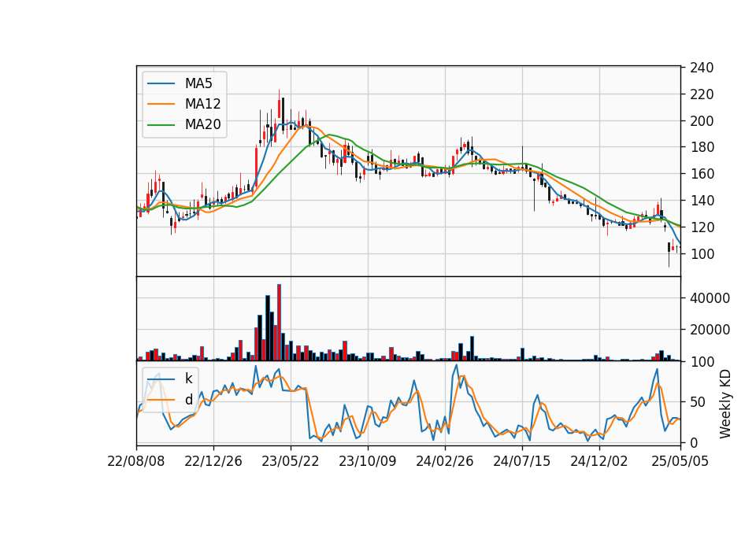Click the 24/07/15 date label
This screenshot has width=756, height=543.
(x=521, y=461)
